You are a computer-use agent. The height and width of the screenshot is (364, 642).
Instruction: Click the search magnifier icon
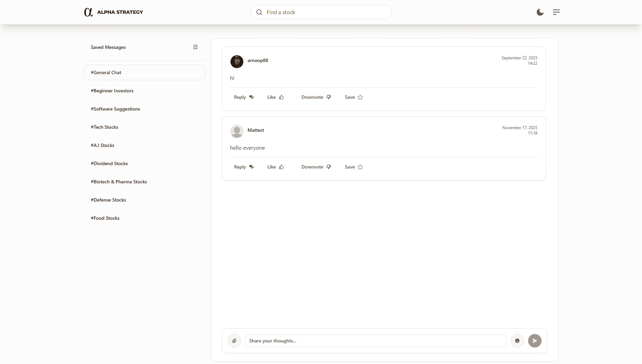click(259, 12)
